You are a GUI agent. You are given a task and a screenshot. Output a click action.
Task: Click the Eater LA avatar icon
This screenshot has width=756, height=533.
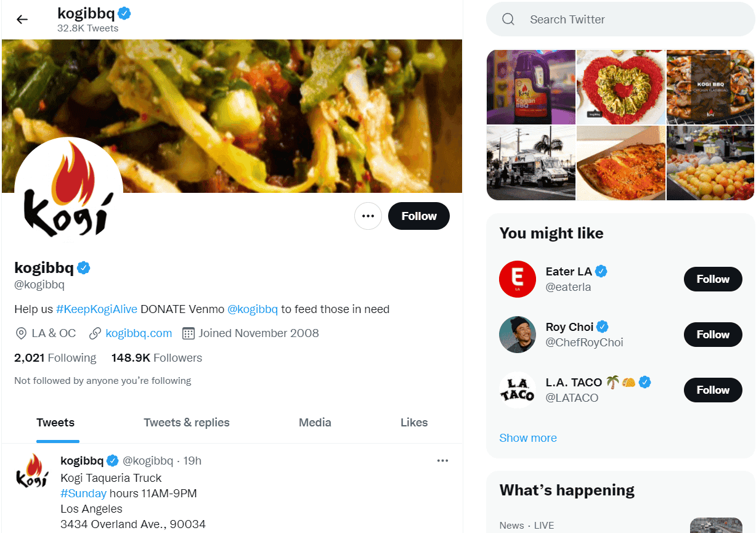point(518,279)
